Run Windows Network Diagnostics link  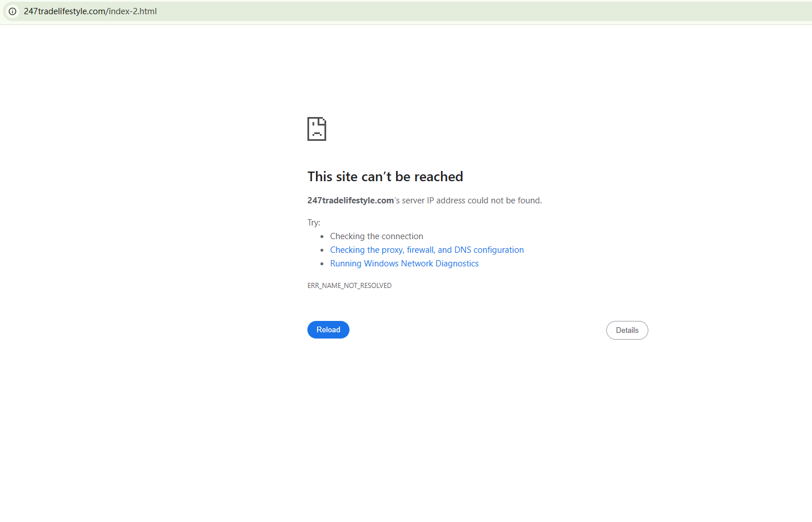point(404,264)
